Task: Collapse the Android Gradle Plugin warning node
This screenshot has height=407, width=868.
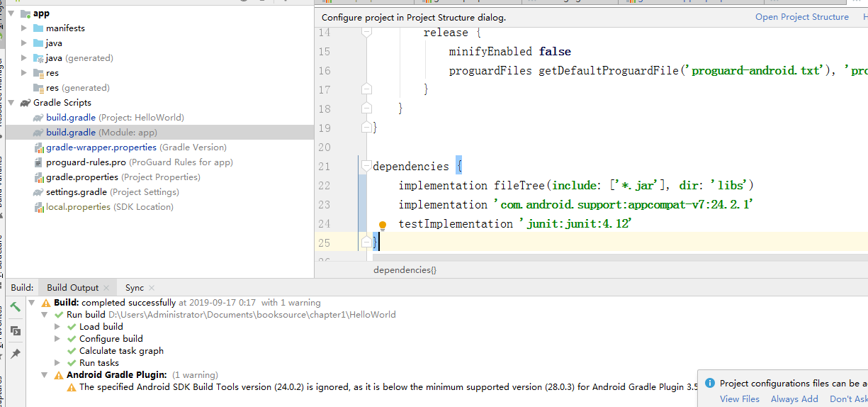Action: point(45,375)
